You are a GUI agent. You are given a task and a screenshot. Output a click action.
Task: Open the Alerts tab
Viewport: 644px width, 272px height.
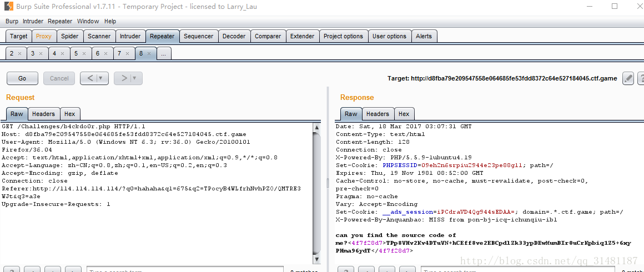tap(424, 36)
